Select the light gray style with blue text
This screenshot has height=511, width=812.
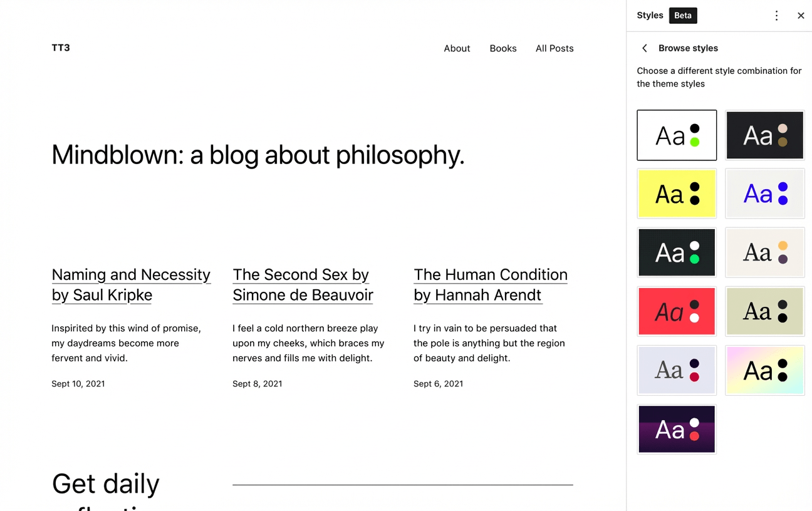point(764,194)
